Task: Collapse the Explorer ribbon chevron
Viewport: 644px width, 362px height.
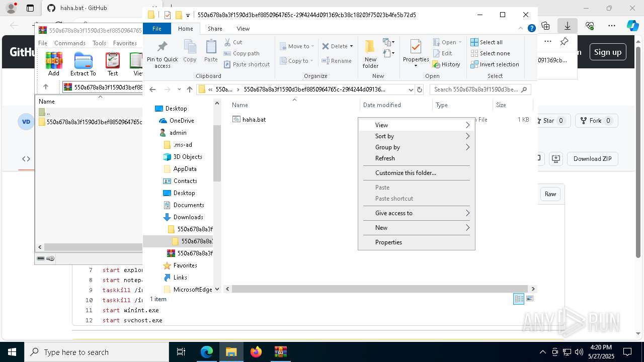Action: 521,29
